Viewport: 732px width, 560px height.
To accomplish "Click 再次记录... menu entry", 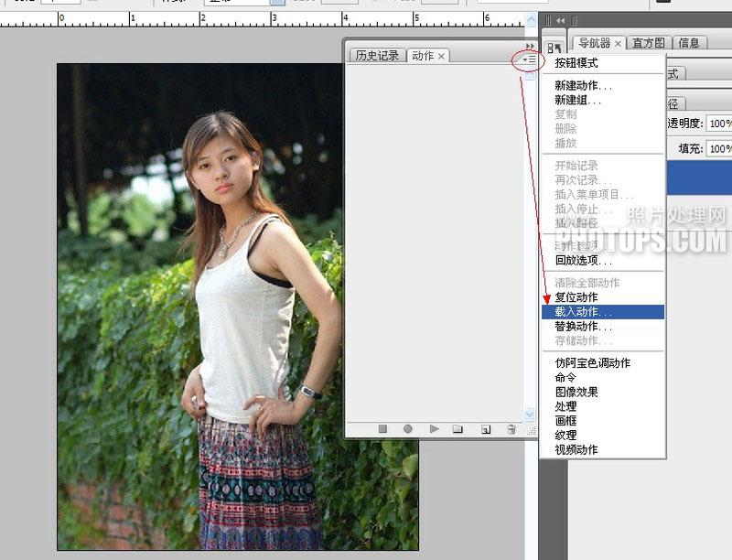I will [x=603, y=180].
